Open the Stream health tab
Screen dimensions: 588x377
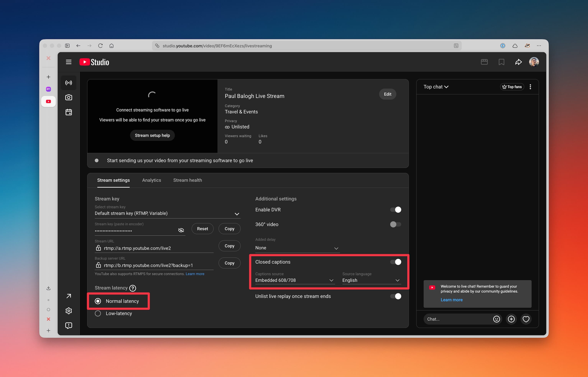click(x=188, y=180)
